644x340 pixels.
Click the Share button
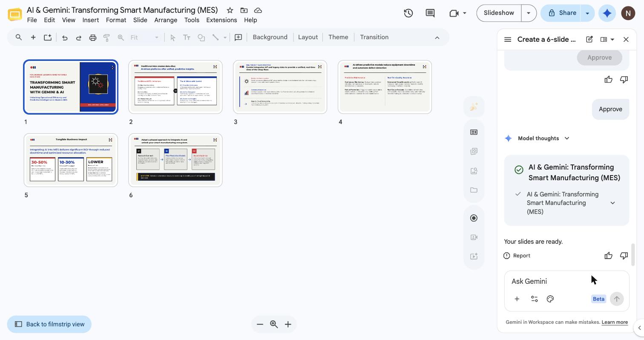pos(561,13)
